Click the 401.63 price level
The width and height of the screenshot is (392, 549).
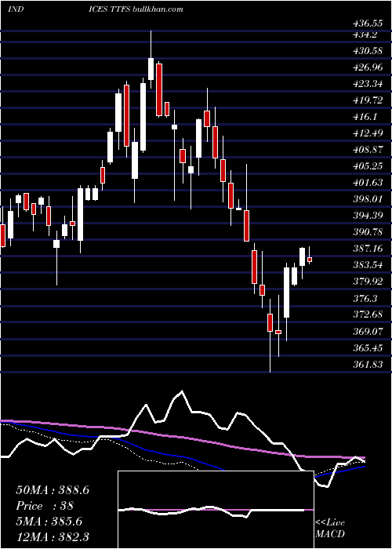point(368,183)
